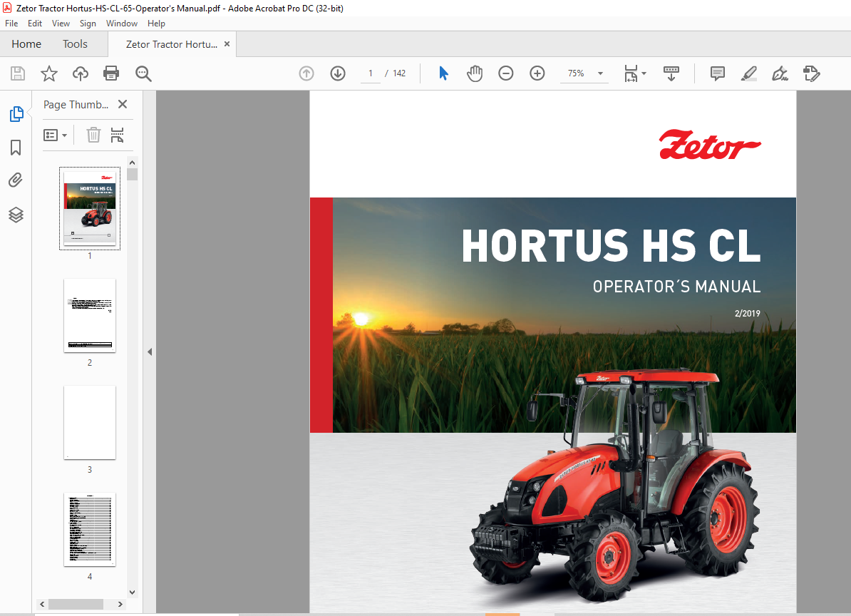Click thumbnails panel scroll up arrow

tap(132, 163)
